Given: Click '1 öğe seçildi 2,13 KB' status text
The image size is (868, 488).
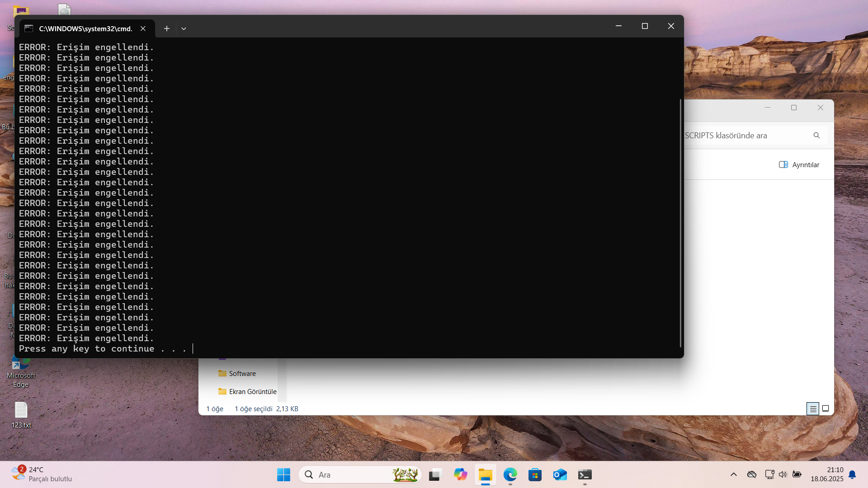Looking at the screenshot, I should 266,409.
